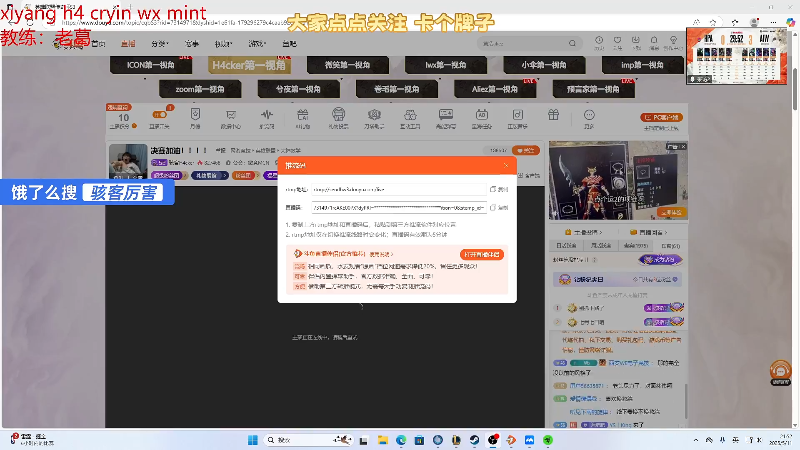Go to the 直播 nav item
Screen dimensions: 800x450
point(128,44)
